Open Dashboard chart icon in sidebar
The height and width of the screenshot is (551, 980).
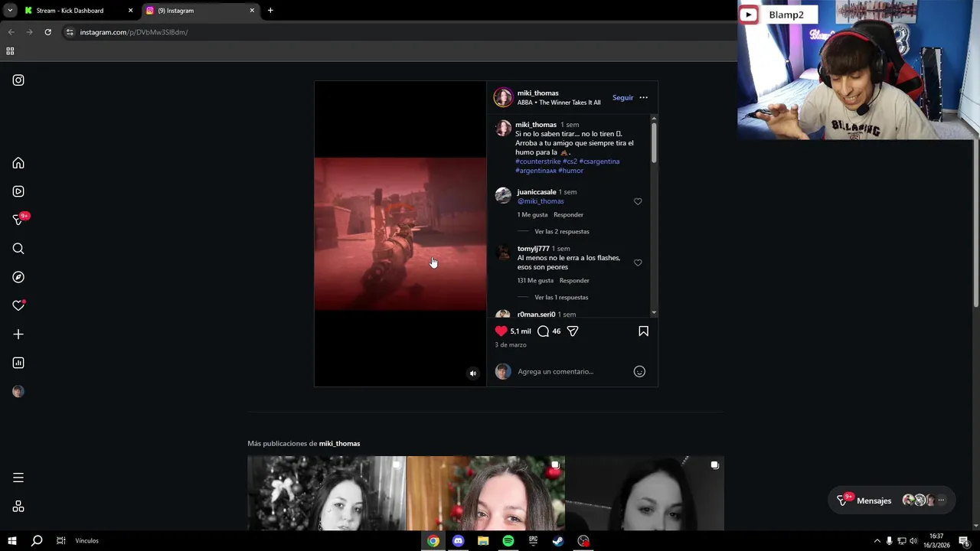[18, 363]
